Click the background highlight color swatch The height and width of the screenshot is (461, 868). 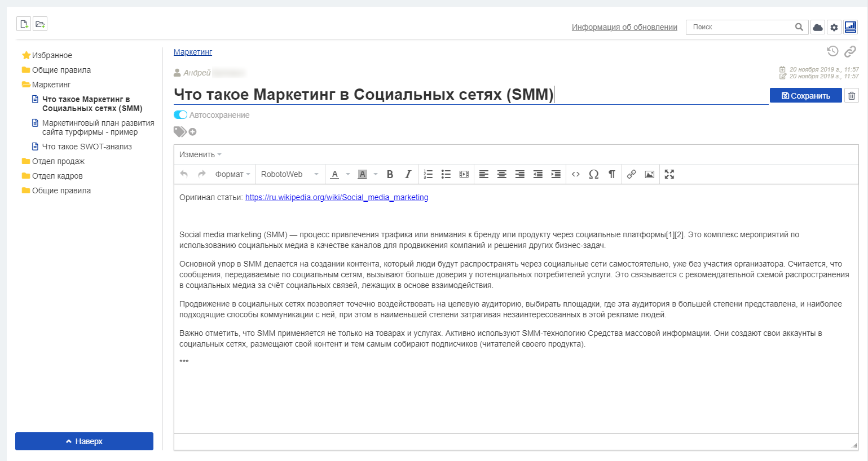pyautogui.click(x=363, y=174)
